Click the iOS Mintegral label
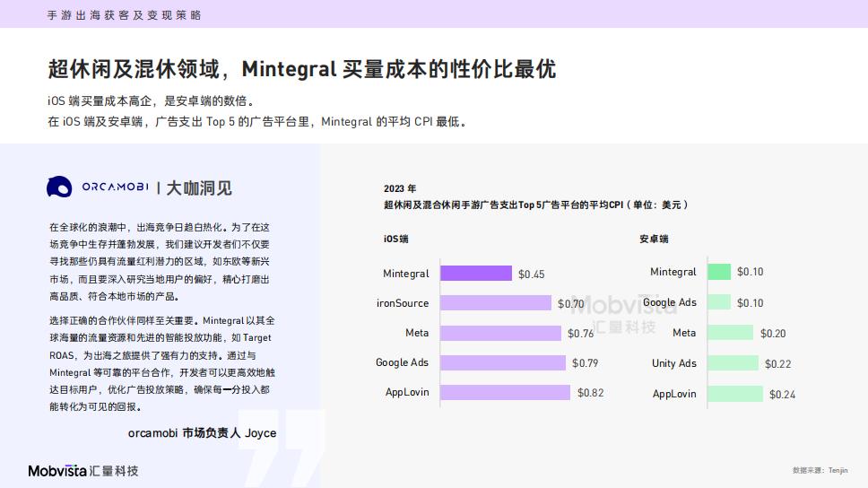 click(406, 274)
